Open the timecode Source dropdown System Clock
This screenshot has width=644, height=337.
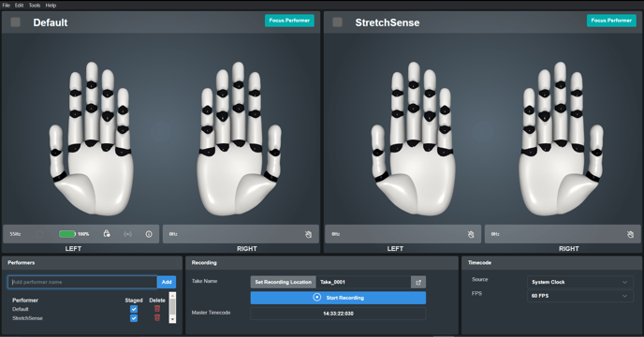click(x=579, y=282)
